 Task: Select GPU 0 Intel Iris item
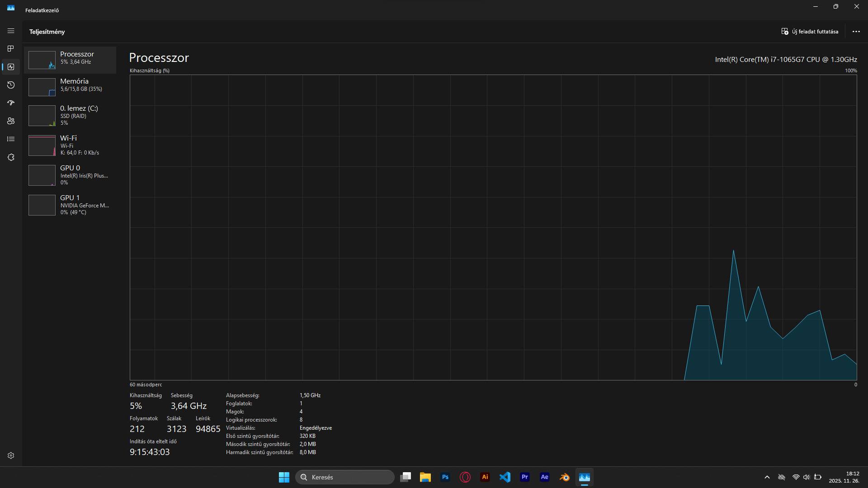point(70,175)
